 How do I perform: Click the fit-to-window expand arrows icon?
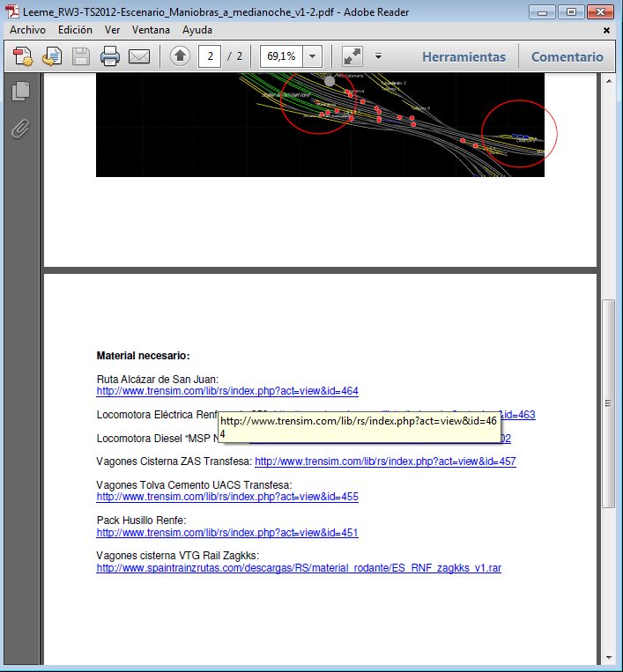(352, 56)
